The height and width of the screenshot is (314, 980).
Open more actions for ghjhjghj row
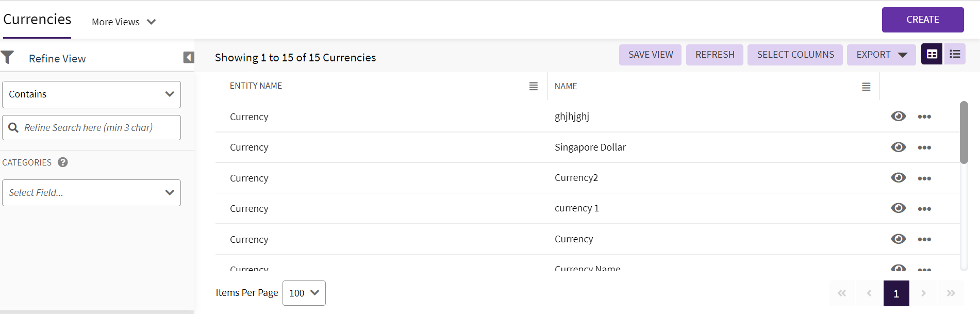pos(924,117)
